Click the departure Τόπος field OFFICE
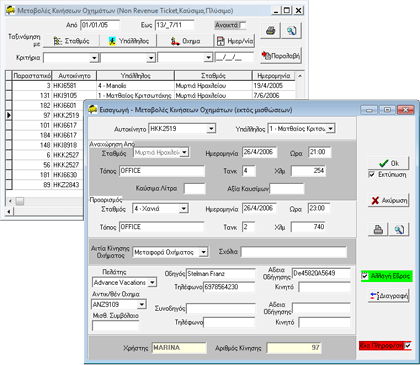 coord(162,171)
